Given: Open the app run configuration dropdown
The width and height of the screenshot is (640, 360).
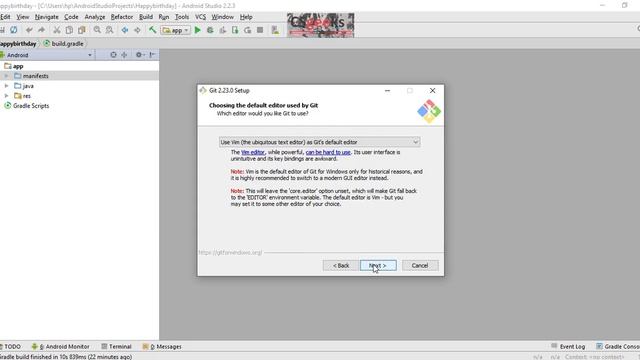Looking at the screenshot, I should tap(176, 30).
